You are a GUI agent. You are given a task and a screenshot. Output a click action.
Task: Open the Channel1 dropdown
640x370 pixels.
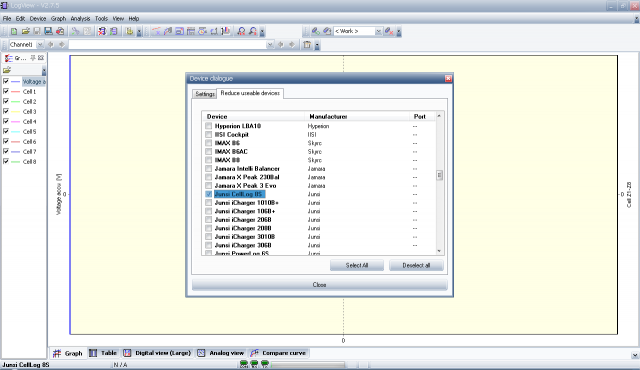40,45
